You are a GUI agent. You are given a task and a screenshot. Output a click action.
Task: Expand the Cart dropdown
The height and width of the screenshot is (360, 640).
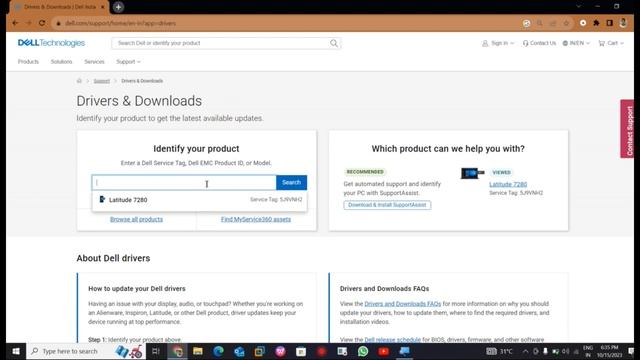(x=611, y=43)
